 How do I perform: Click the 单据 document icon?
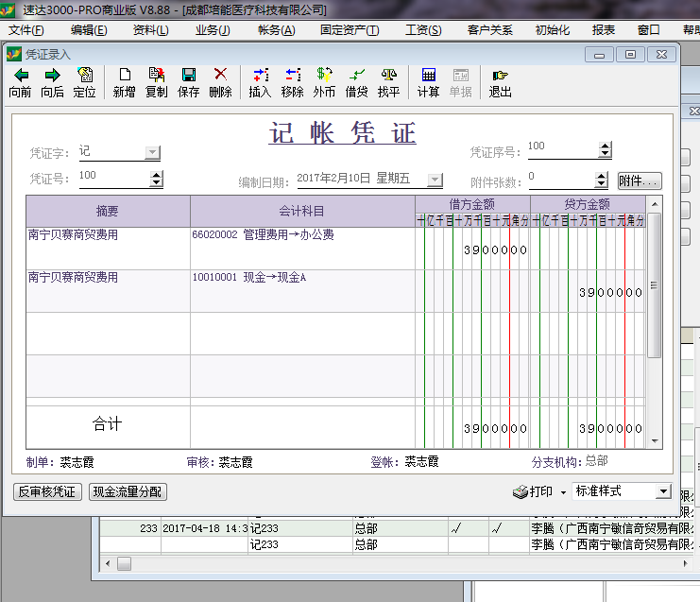(461, 82)
